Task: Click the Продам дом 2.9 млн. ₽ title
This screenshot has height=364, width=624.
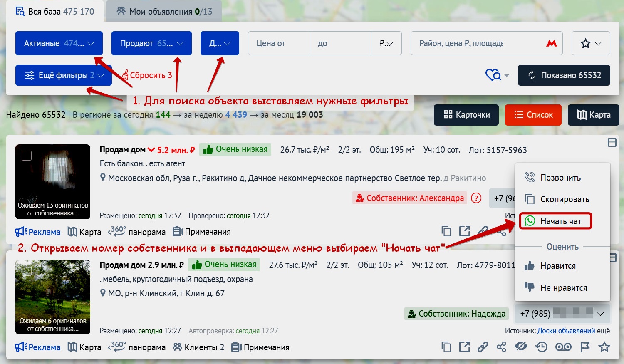Action: point(141,265)
